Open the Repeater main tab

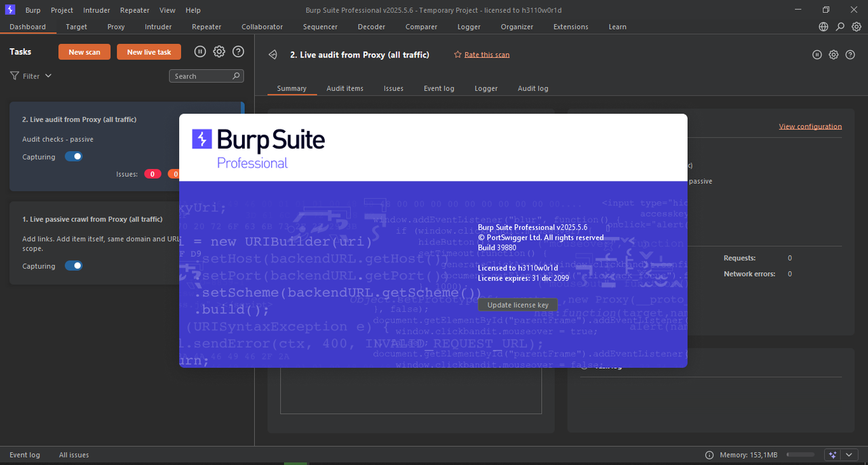(207, 27)
